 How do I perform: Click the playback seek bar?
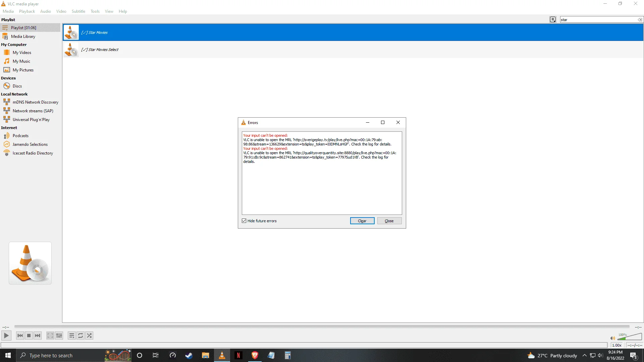pos(322,326)
